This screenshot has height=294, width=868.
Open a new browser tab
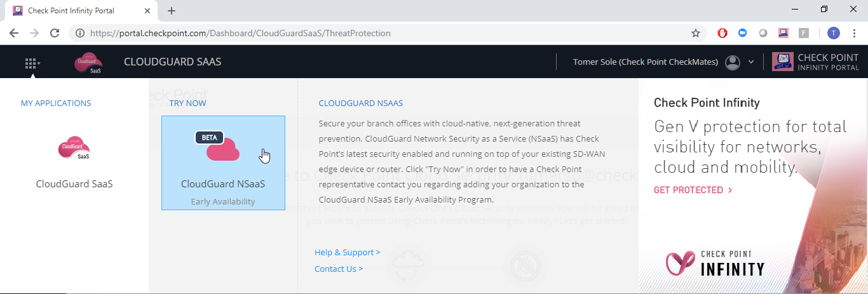tap(172, 11)
